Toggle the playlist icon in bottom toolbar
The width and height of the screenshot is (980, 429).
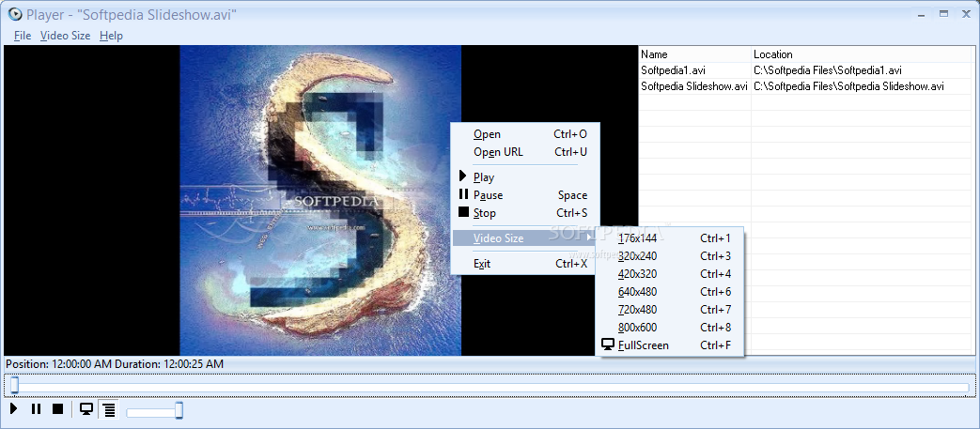pos(109,409)
